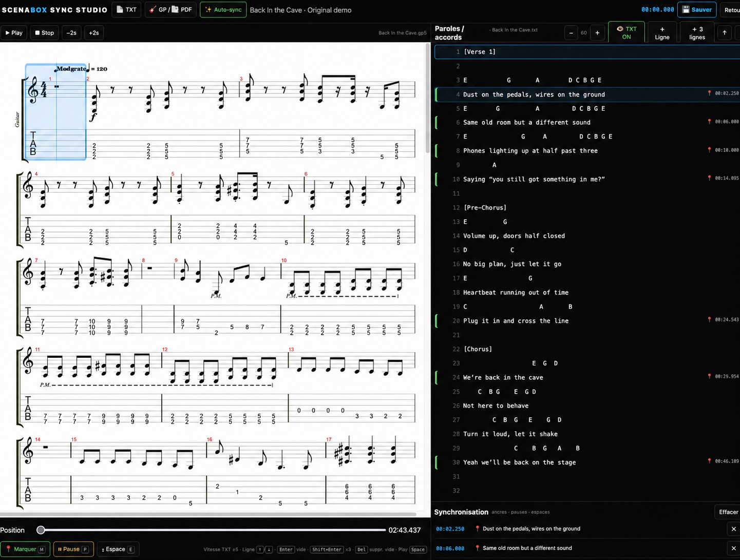Image resolution: width=740 pixels, height=560 pixels.
Task: Start playback with Play
Action: tap(14, 33)
